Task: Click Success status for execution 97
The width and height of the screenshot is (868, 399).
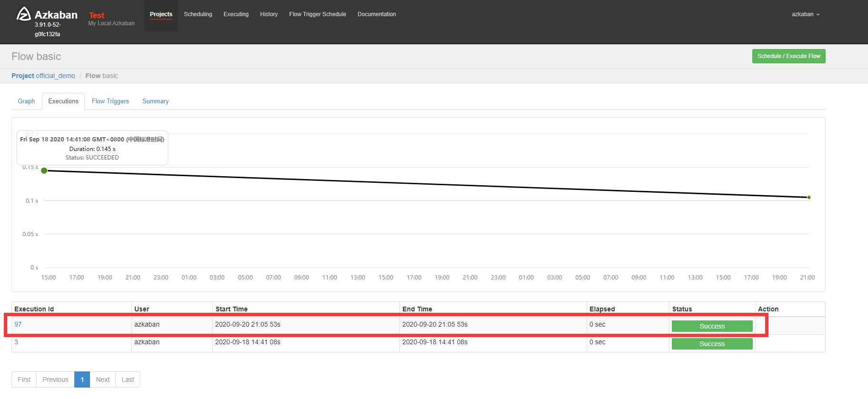Action: [712, 326]
